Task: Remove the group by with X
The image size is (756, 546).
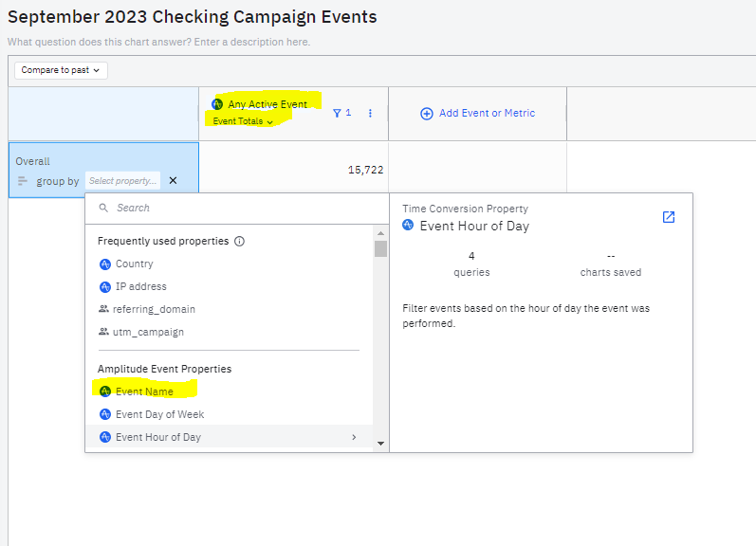Action: click(x=173, y=180)
